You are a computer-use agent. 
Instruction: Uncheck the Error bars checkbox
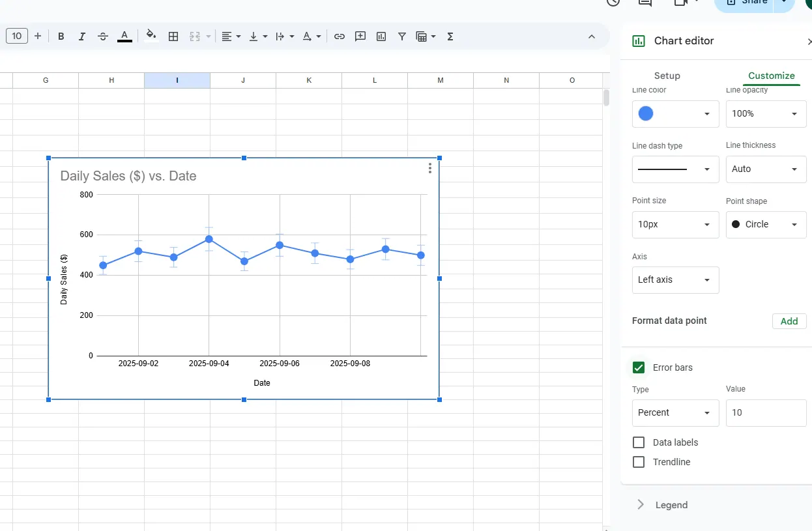pyautogui.click(x=639, y=367)
